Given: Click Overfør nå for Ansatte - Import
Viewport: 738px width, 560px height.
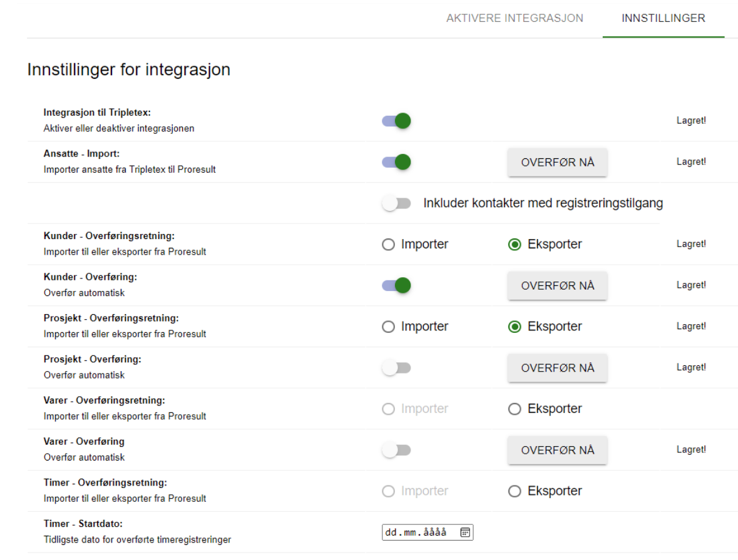Looking at the screenshot, I should (x=557, y=162).
